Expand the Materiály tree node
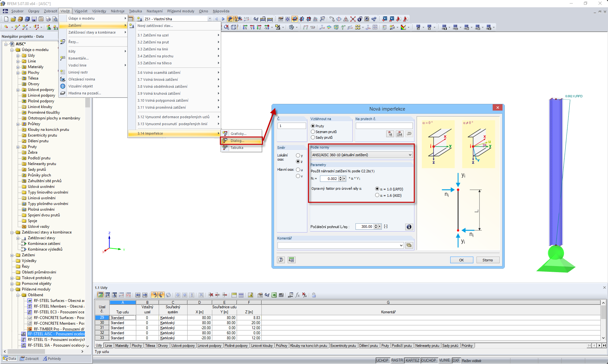 tap(18, 67)
